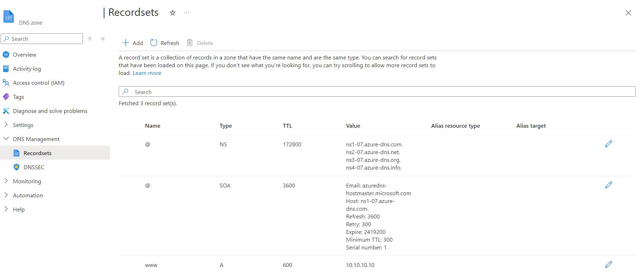Edit the SOA record with pencil icon
The image size is (644, 274).
click(x=609, y=185)
